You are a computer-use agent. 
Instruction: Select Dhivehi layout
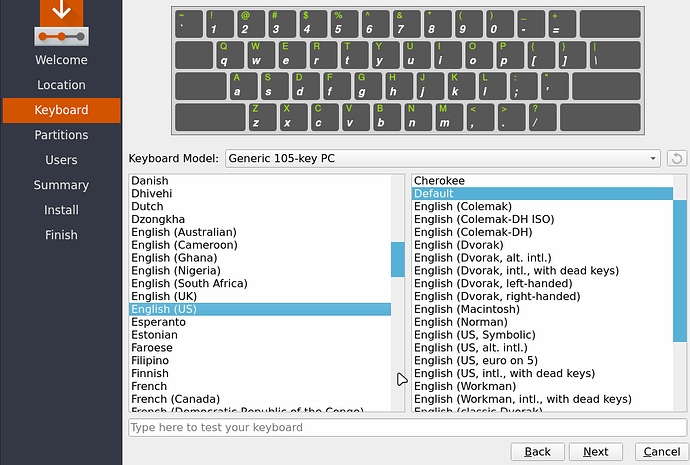click(260, 194)
